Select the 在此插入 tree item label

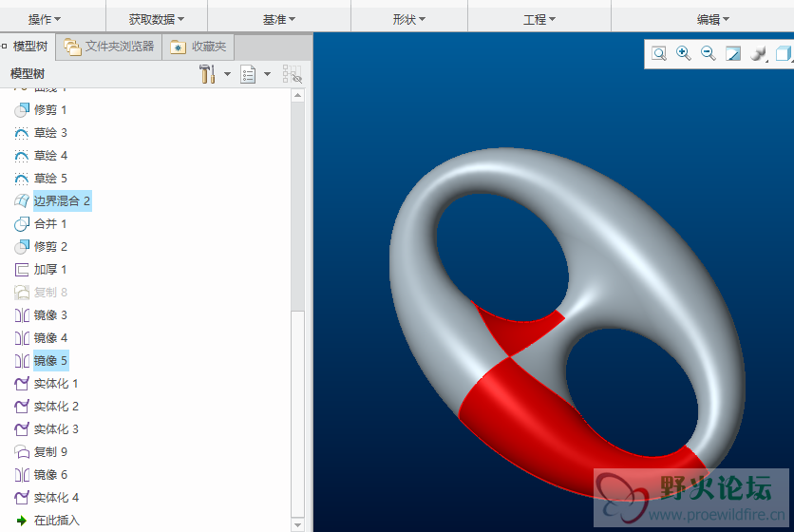57,521
